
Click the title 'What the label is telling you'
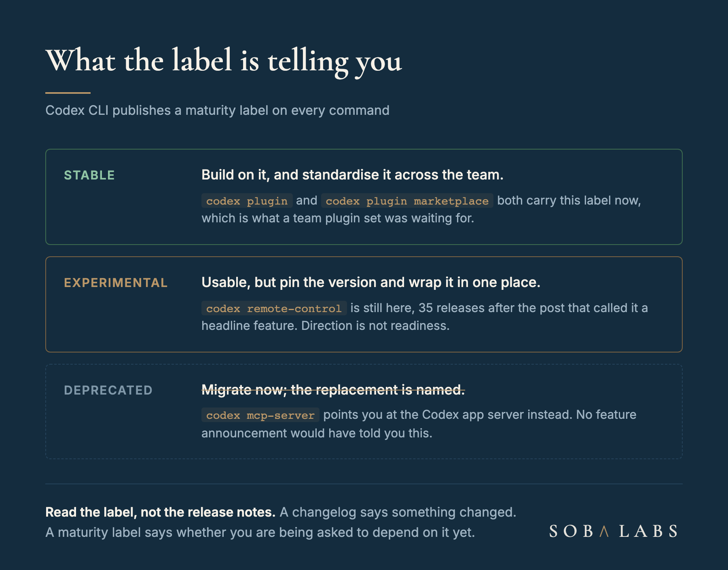pos(224,61)
